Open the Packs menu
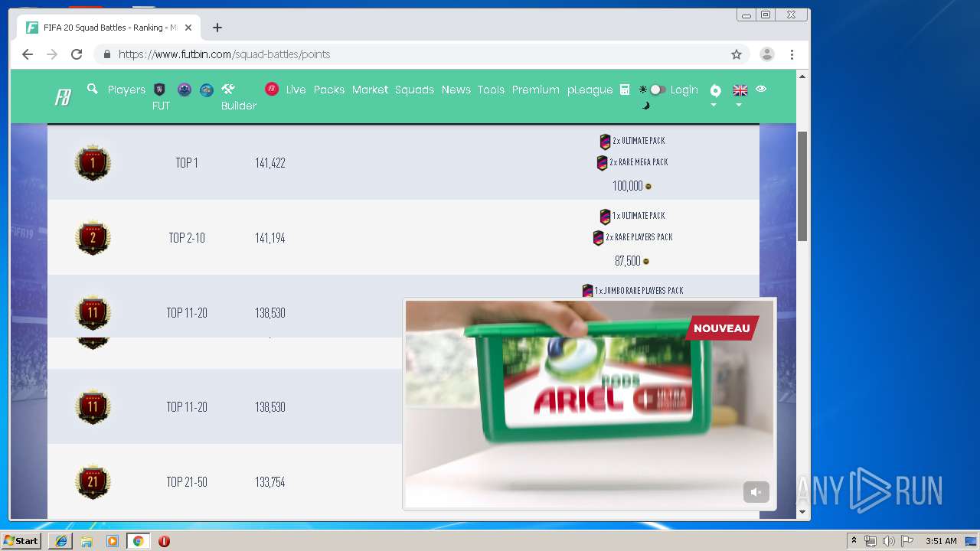980x551 pixels. [x=329, y=90]
